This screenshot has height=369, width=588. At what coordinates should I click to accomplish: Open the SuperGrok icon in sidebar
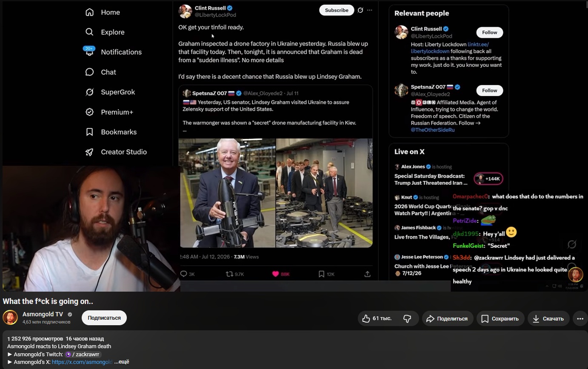tap(89, 92)
